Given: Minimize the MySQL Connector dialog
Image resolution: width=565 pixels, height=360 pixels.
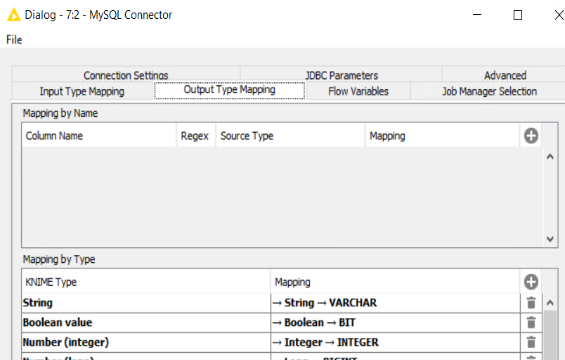Looking at the screenshot, I should 477,15.
